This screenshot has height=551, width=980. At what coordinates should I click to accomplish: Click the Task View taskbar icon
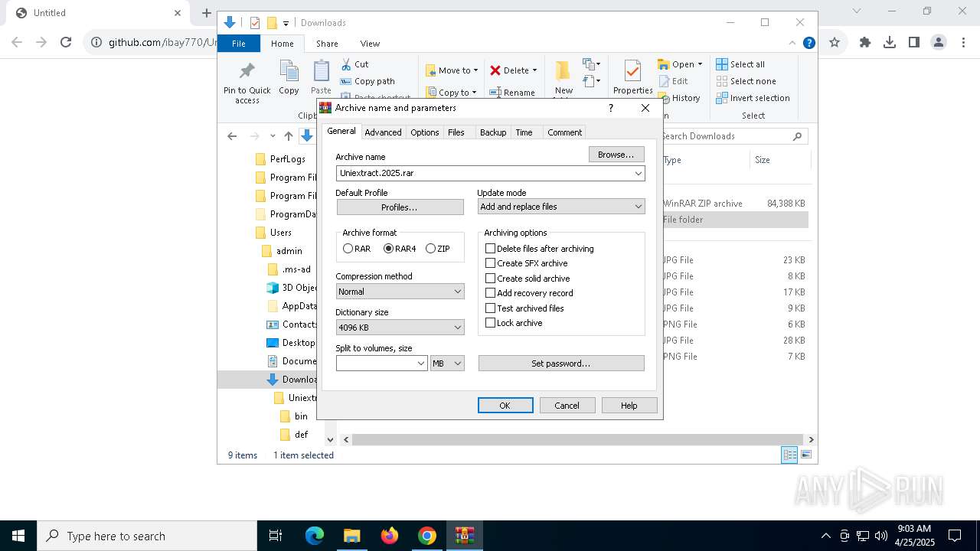click(x=276, y=536)
